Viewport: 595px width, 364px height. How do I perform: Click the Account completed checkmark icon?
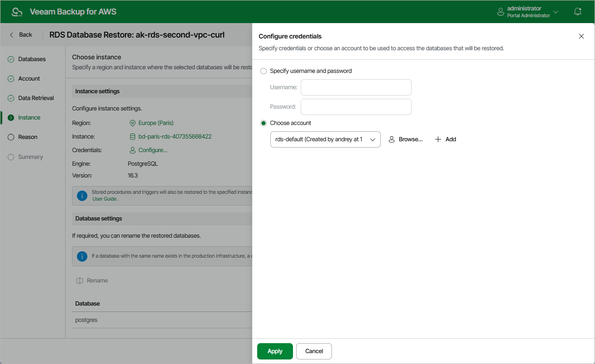(x=11, y=79)
